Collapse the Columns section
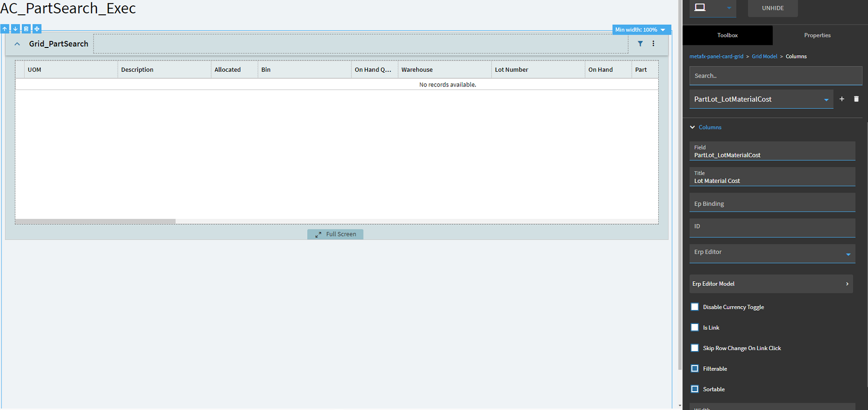The width and height of the screenshot is (868, 410). pos(706,128)
